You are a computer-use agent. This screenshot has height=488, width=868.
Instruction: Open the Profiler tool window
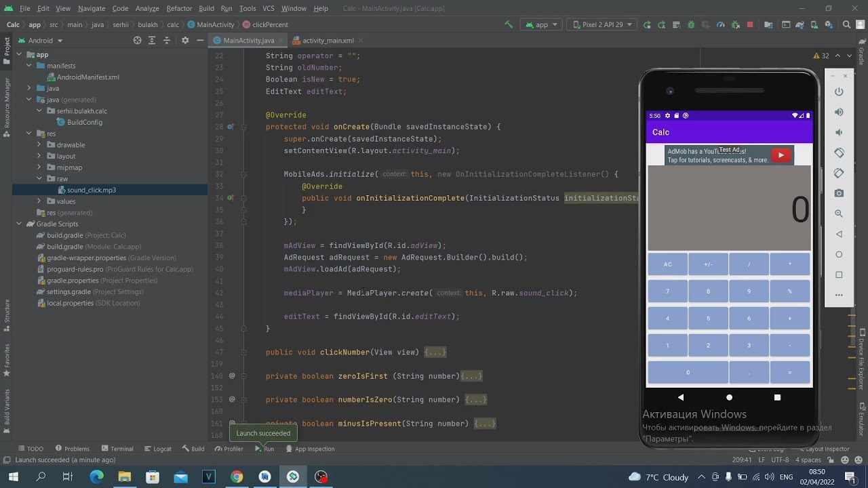(229, 449)
